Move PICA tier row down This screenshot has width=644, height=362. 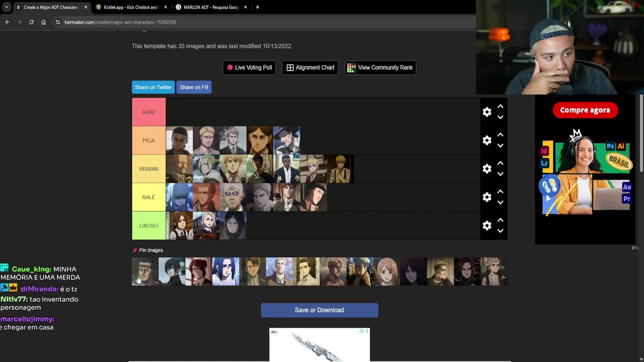click(500, 146)
